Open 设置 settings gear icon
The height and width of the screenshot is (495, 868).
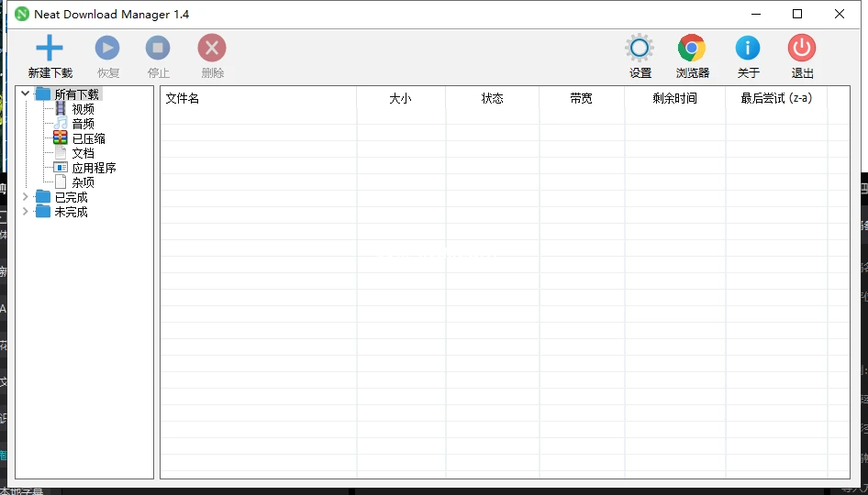click(640, 48)
